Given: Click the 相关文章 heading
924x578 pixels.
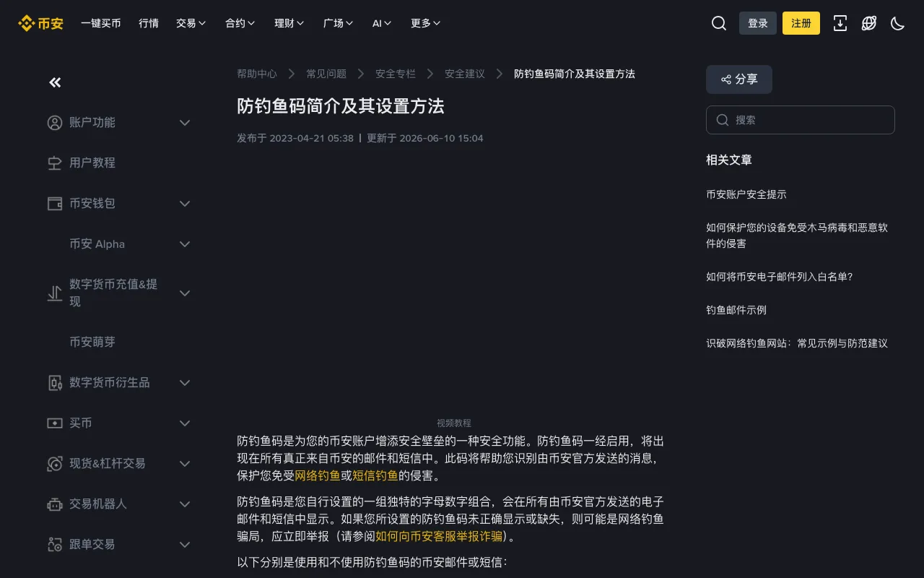Looking at the screenshot, I should point(729,160).
